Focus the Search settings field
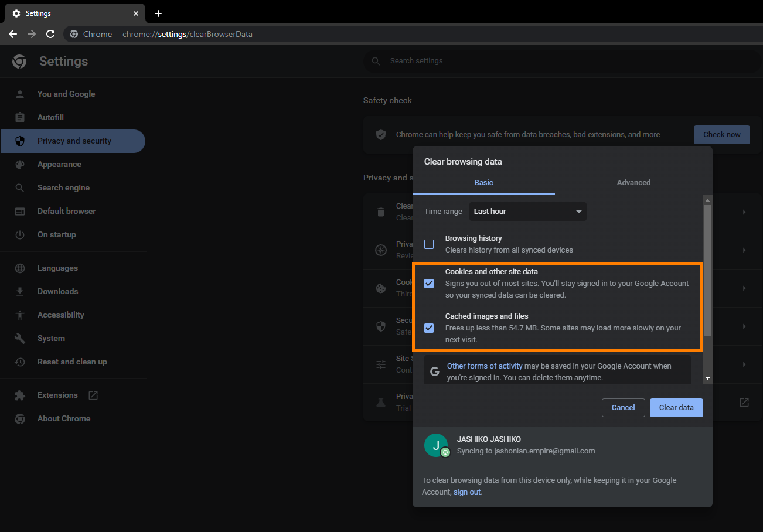Screen dimensions: 763x532 [563, 61]
